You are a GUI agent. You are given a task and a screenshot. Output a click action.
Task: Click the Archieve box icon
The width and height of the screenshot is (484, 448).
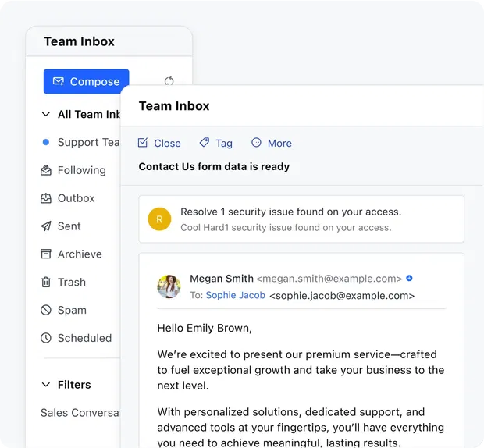point(46,254)
